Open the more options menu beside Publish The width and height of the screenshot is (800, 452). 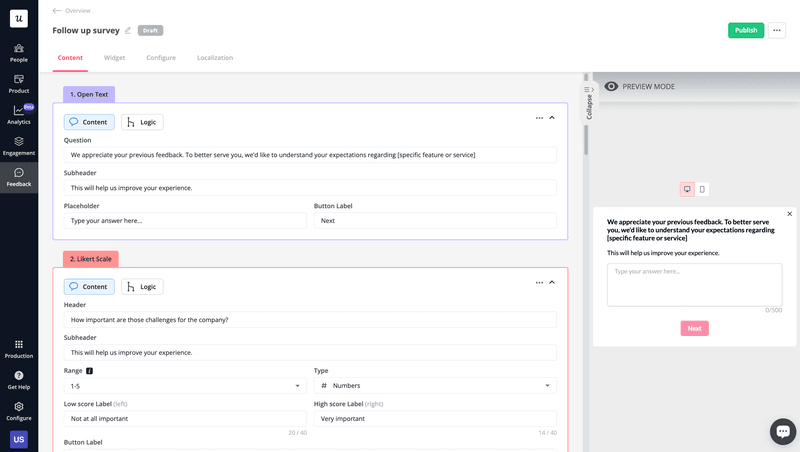(x=777, y=31)
